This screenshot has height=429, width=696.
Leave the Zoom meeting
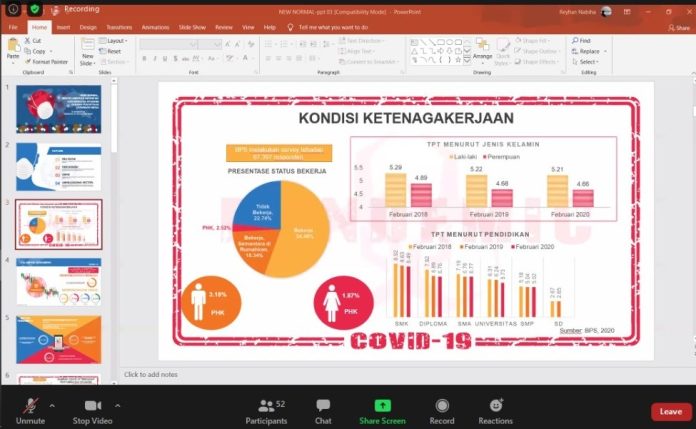pos(671,411)
